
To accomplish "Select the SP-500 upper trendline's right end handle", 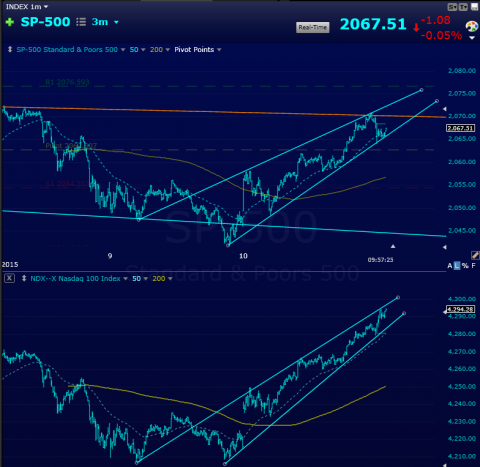I will [x=421, y=90].
